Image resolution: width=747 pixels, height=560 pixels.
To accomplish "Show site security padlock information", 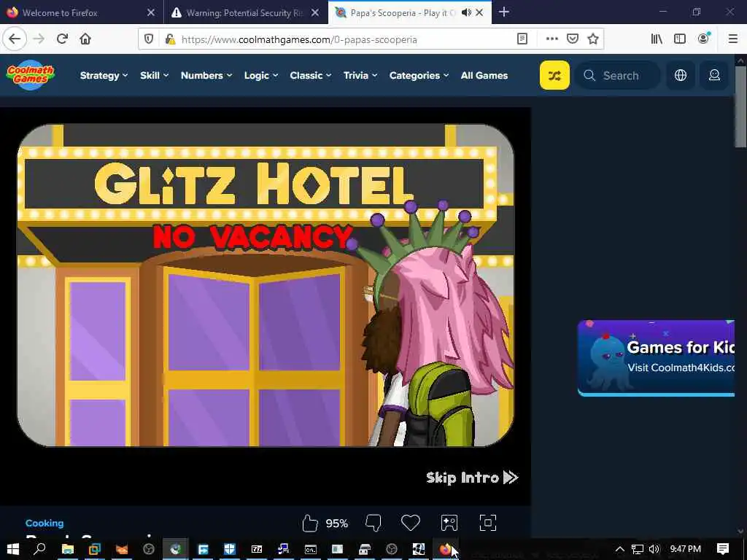I will 169,39.
